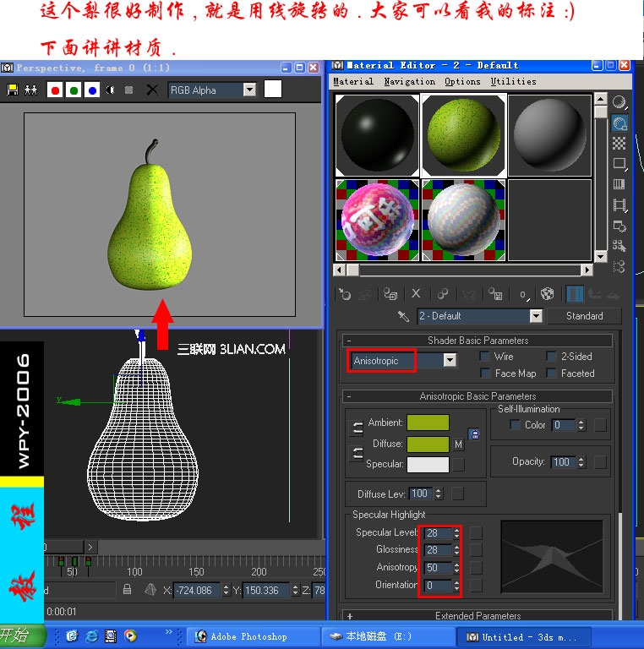Click the 开始 Start button
The width and height of the screenshot is (644, 649).
22,635
